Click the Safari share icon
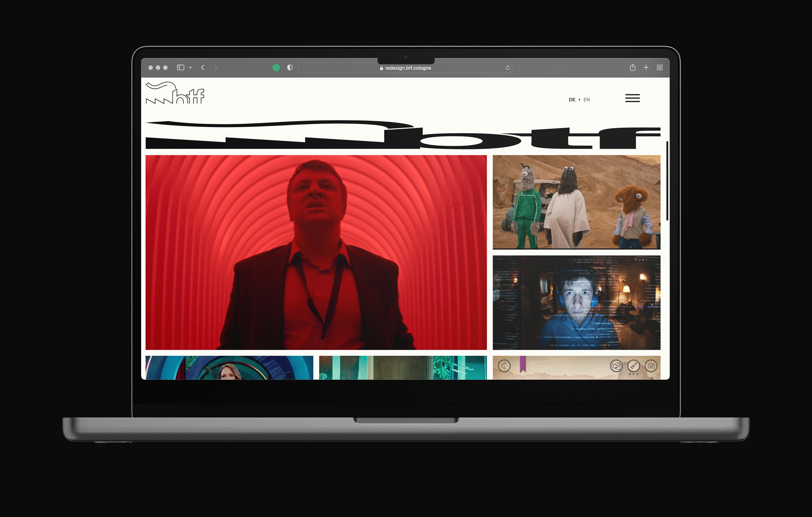The width and height of the screenshot is (812, 517). tap(632, 68)
